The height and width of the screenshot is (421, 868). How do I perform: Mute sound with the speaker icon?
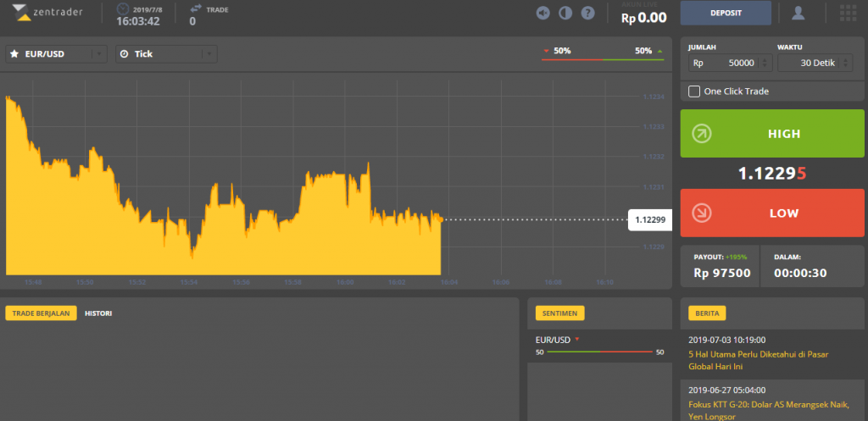(543, 13)
